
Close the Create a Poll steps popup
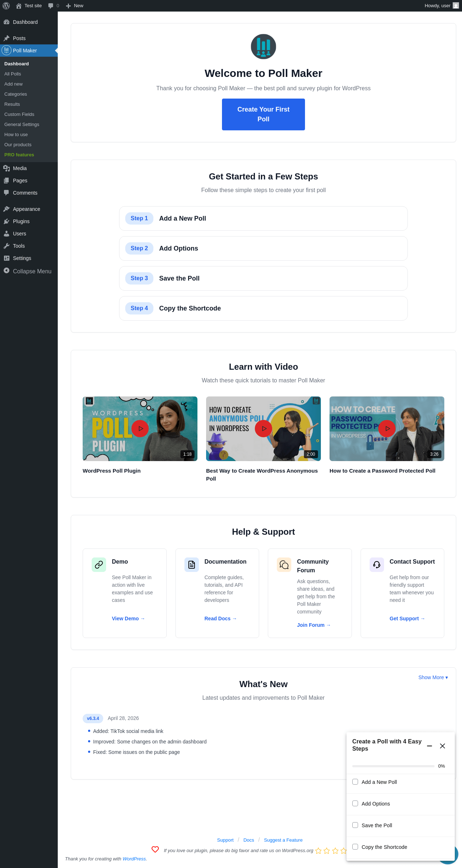(443, 746)
